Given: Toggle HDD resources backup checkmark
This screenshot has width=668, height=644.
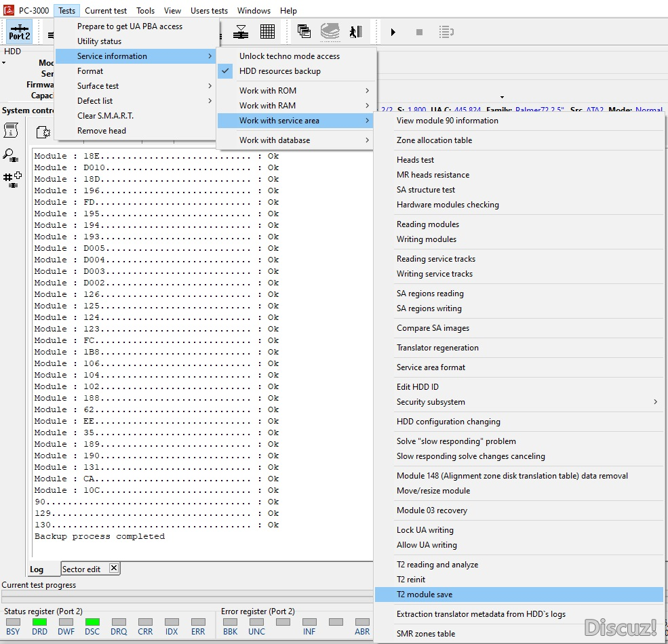Looking at the screenshot, I should click(225, 71).
